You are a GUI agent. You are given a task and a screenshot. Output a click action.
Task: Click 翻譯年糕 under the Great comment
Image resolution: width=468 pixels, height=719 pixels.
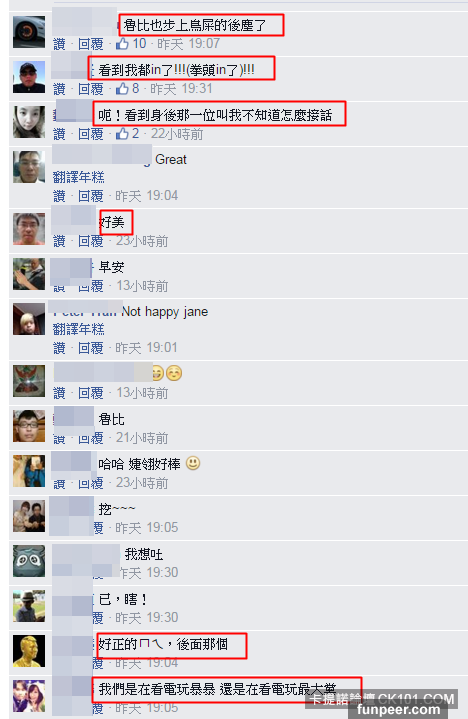tap(78, 177)
